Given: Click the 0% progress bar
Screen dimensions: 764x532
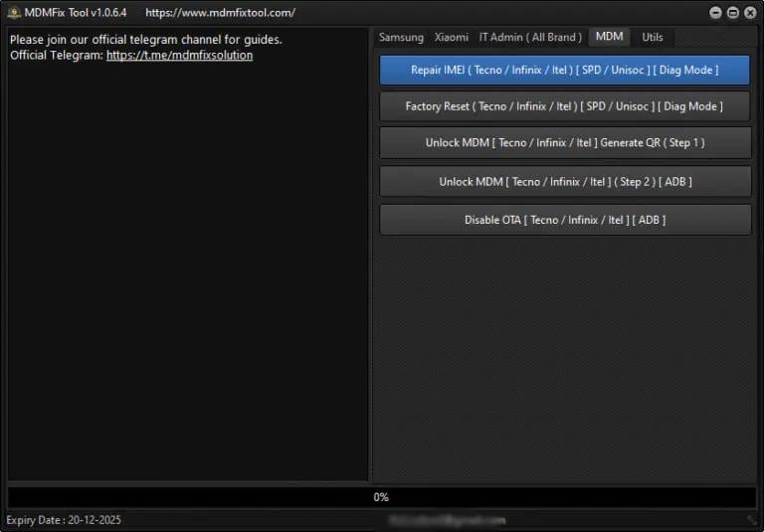Looking at the screenshot, I should (381, 497).
